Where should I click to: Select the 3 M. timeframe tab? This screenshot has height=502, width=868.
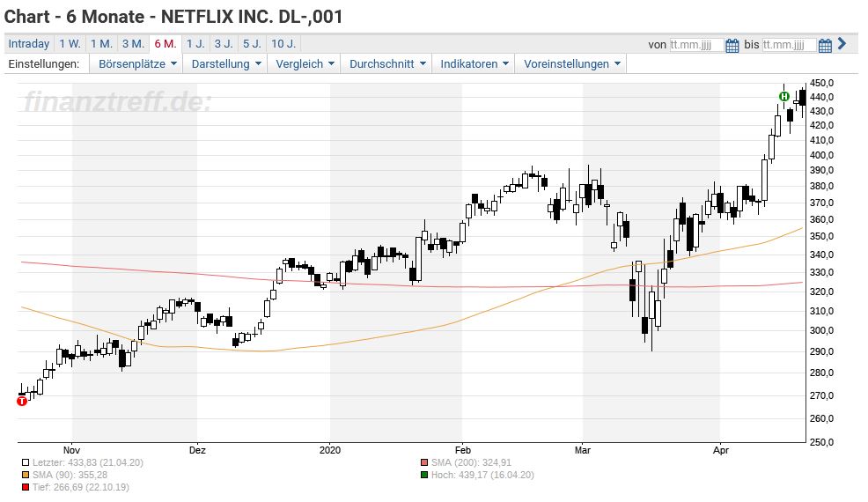coord(134,44)
